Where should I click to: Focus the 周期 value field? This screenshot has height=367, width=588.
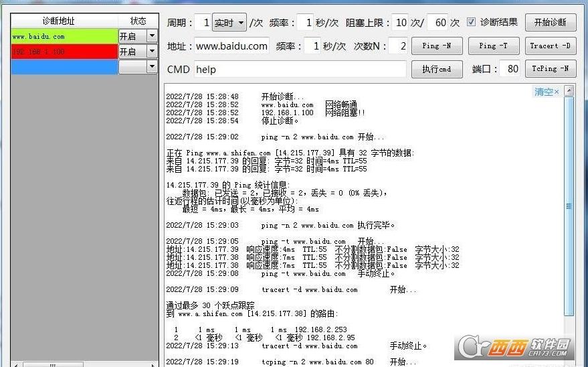coord(203,23)
